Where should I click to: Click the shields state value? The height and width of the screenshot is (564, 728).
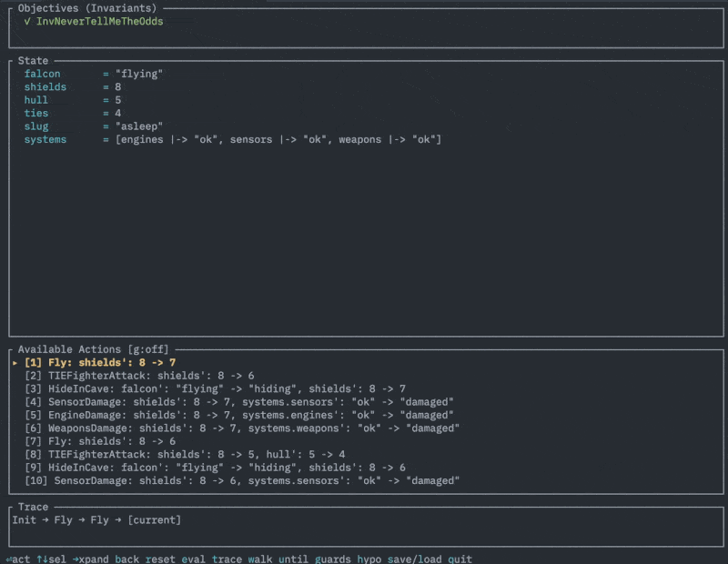pos(118,86)
